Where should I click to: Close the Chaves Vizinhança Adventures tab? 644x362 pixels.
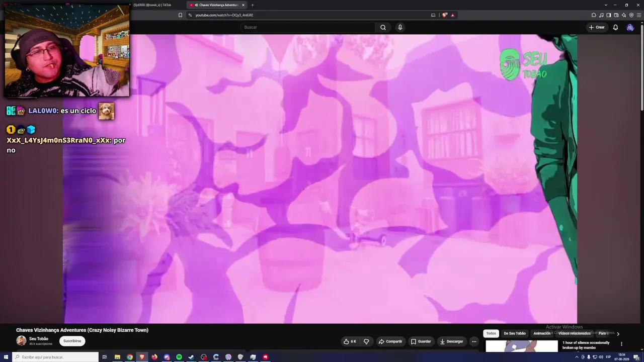pos(243,5)
